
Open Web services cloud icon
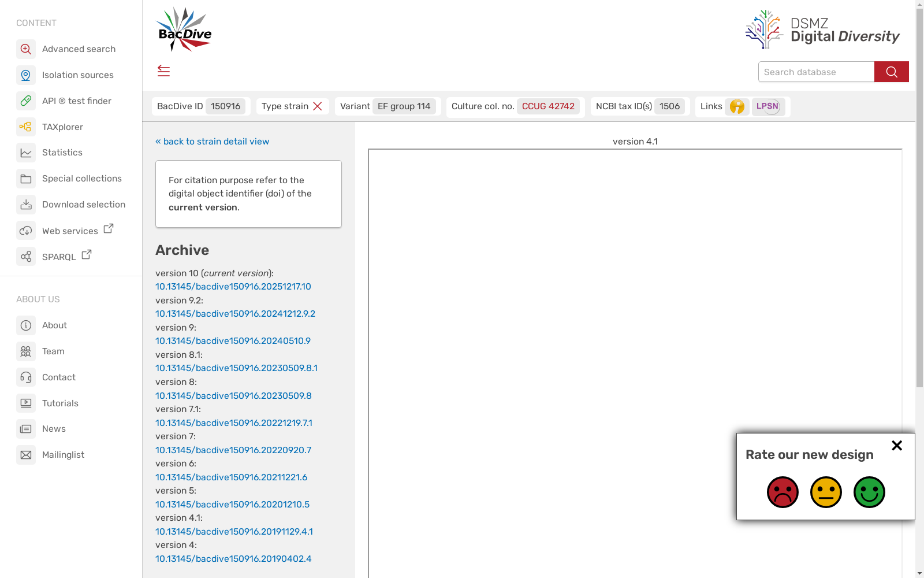pyautogui.click(x=26, y=231)
